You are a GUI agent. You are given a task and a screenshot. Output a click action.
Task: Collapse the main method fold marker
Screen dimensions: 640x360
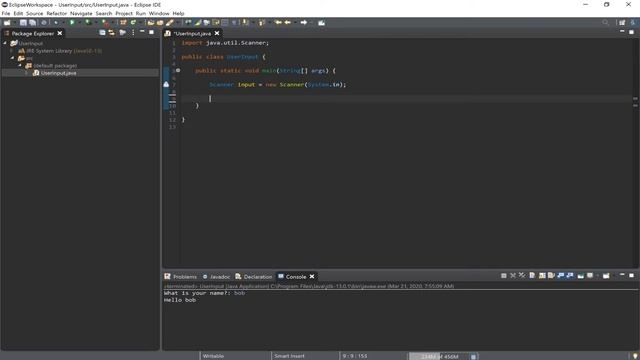(x=178, y=71)
